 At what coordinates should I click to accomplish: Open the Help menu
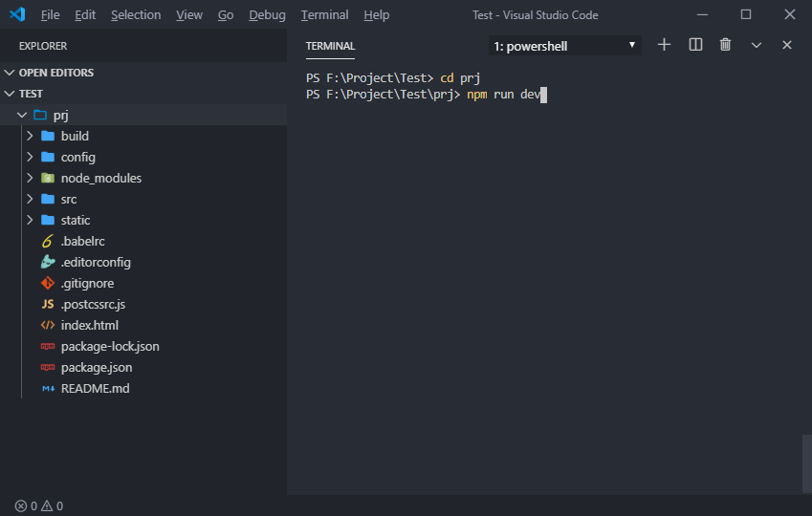(377, 15)
